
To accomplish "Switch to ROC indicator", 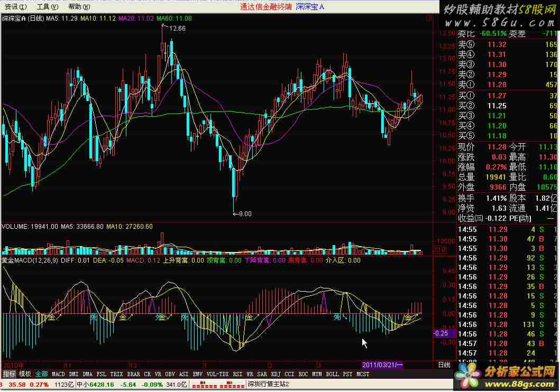I will tap(303, 374).
